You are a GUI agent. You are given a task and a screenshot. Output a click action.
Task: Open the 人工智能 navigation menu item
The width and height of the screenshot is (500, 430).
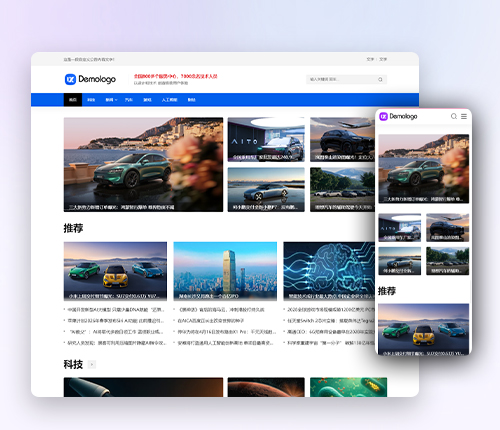click(169, 100)
